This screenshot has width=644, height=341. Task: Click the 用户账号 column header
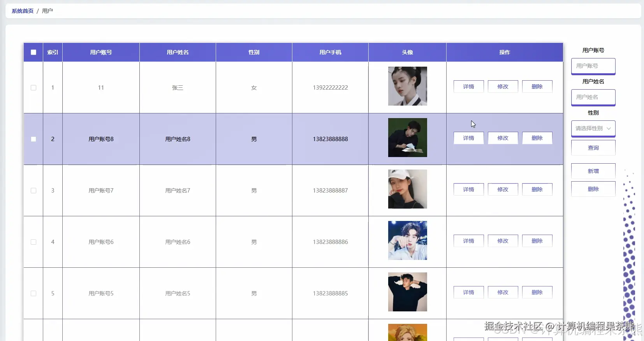(x=101, y=52)
